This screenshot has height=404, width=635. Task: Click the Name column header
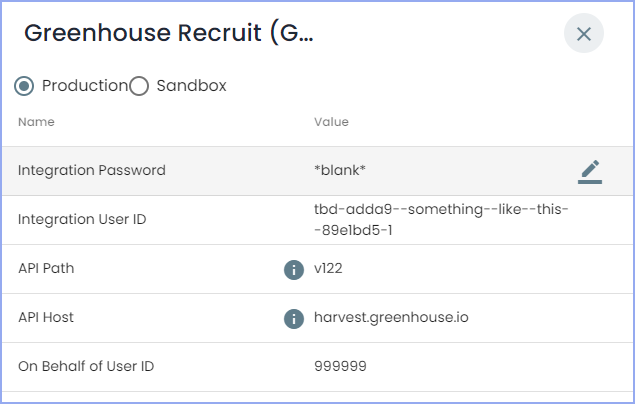coord(36,122)
